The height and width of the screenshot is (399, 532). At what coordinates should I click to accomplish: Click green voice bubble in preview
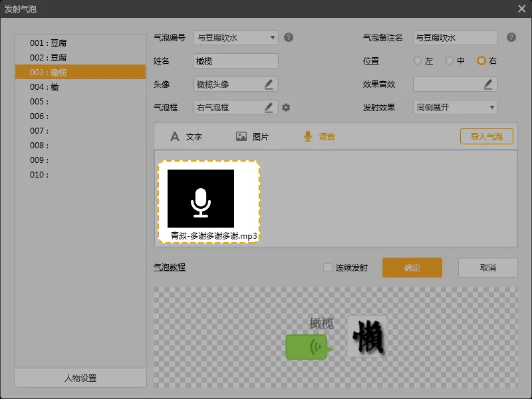[x=308, y=347]
